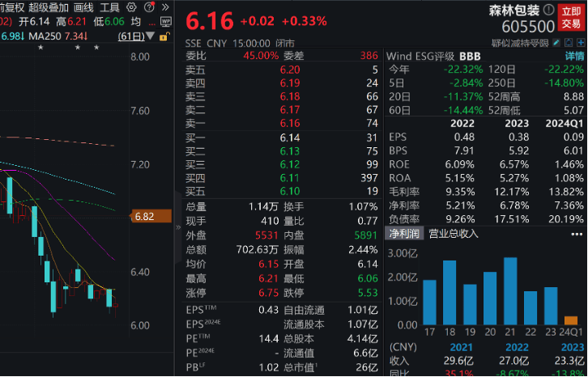Click the 52周高 8.88 value

(573, 97)
